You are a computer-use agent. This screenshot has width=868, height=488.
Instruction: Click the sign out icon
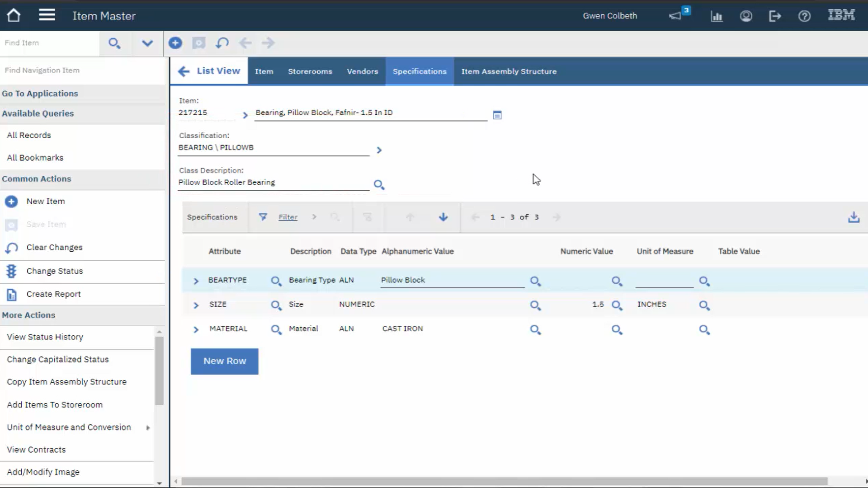(775, 16)
